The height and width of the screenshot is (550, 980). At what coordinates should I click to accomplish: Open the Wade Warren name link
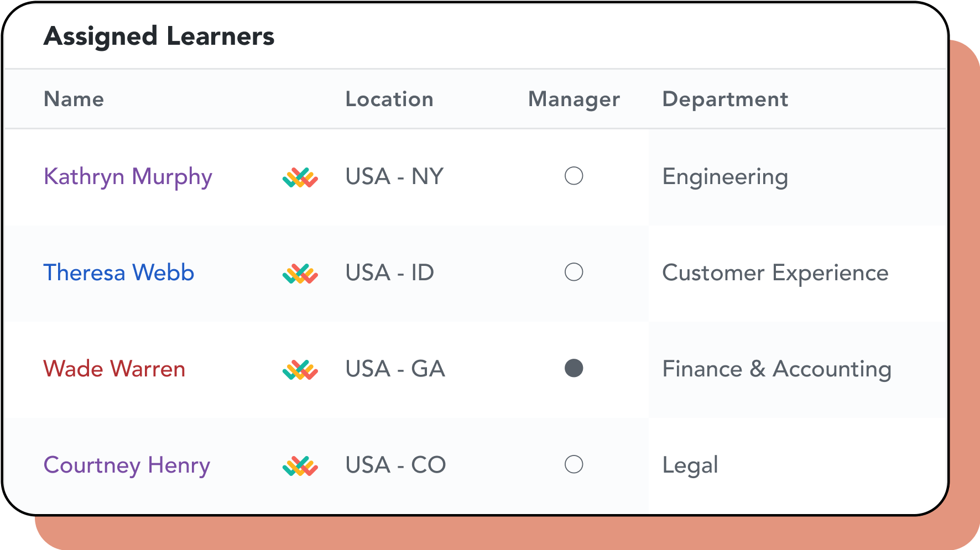(x=114, y=369)
